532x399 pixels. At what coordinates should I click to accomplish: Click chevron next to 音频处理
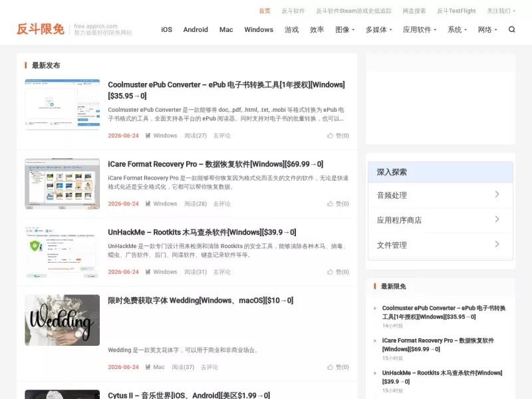[497, 194]
